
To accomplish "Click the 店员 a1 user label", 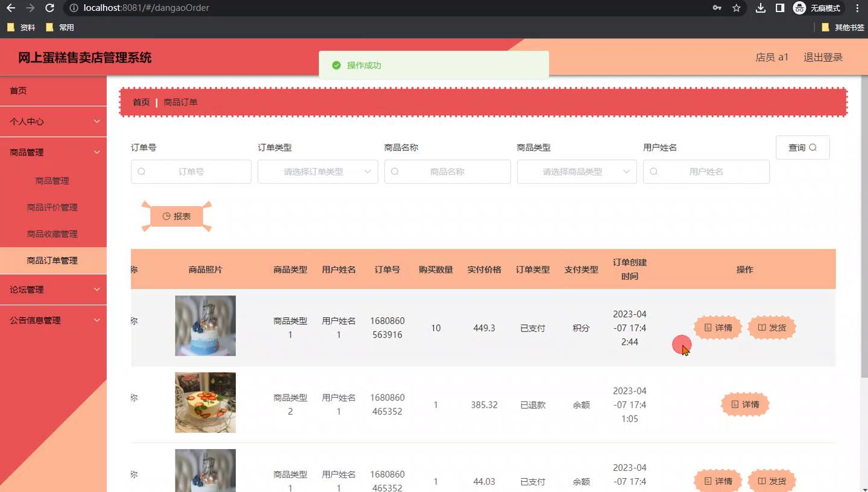I will 772,57.
